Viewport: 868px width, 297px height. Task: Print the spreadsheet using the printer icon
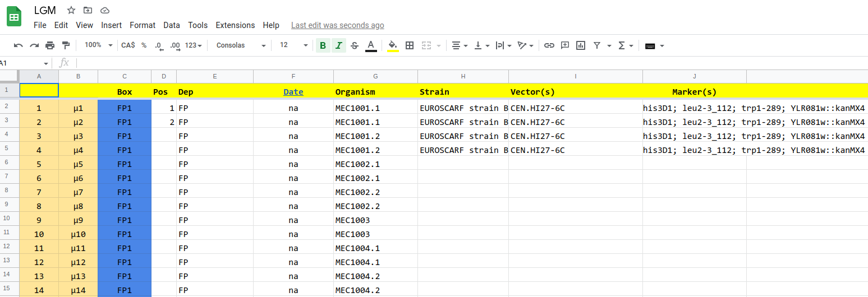[50, 45]
